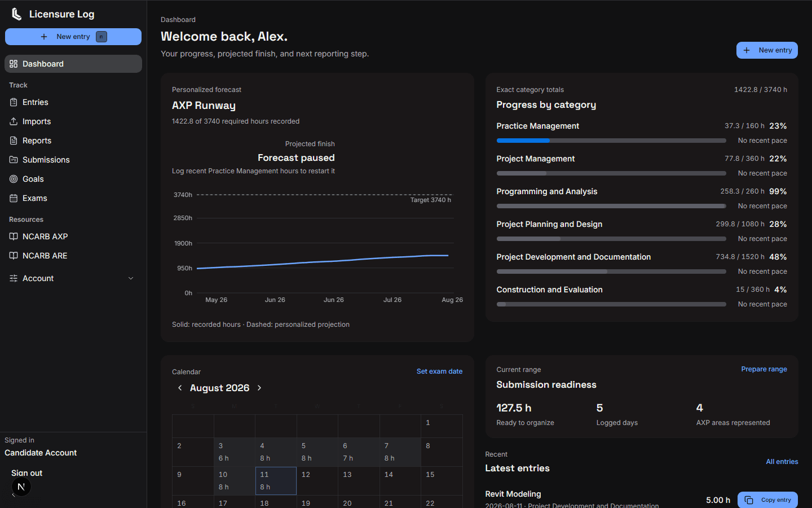Click the Goals target icon
Viewport: 812px width, 508px height.
[x=14, y=179]
